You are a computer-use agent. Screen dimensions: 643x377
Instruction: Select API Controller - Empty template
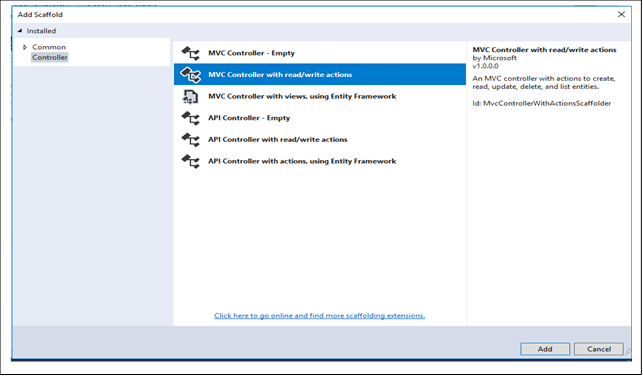[320, 118]
